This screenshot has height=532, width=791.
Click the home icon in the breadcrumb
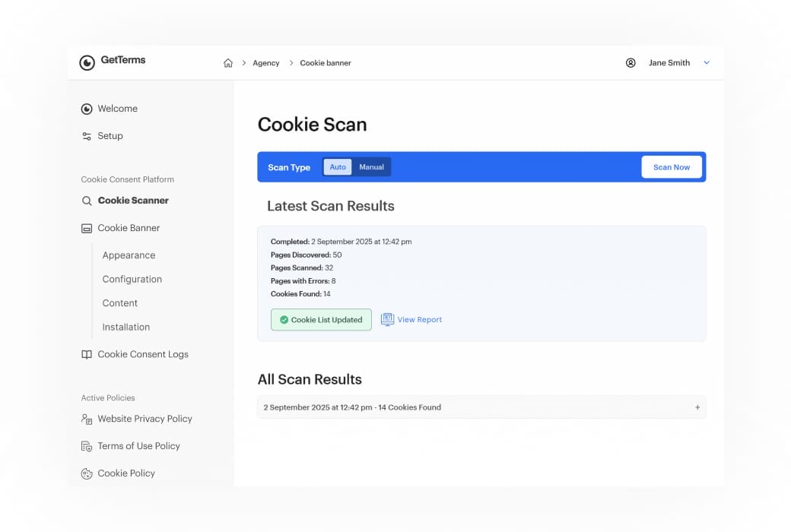228,63
